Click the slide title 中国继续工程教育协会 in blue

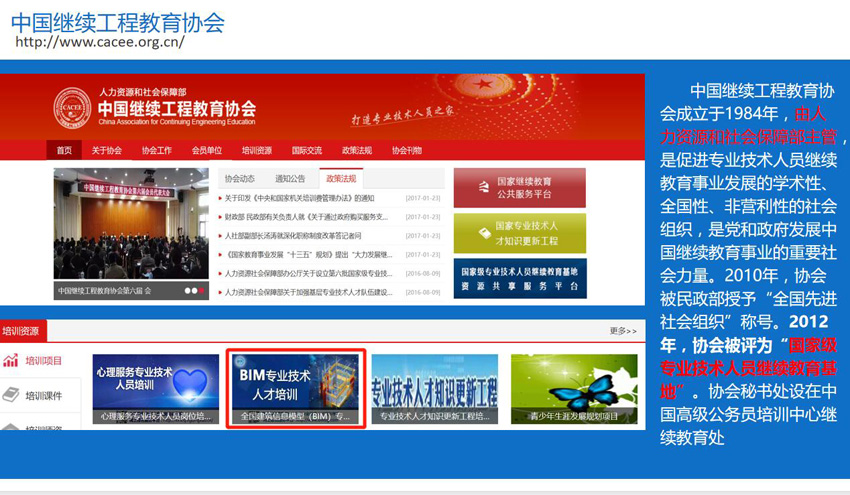[118, 22]
